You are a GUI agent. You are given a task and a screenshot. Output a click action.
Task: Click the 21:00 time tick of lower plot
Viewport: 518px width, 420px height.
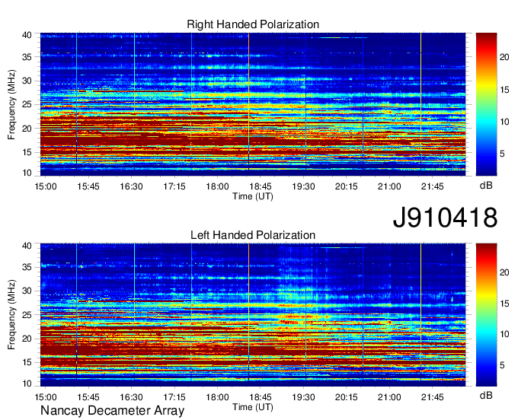tap(389, 397)
